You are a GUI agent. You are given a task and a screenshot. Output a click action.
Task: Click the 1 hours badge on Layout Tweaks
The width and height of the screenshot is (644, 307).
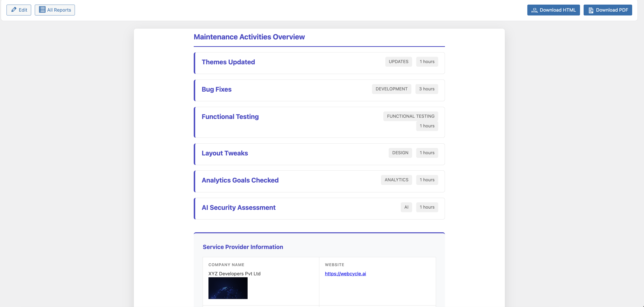[x=427, y=153]
